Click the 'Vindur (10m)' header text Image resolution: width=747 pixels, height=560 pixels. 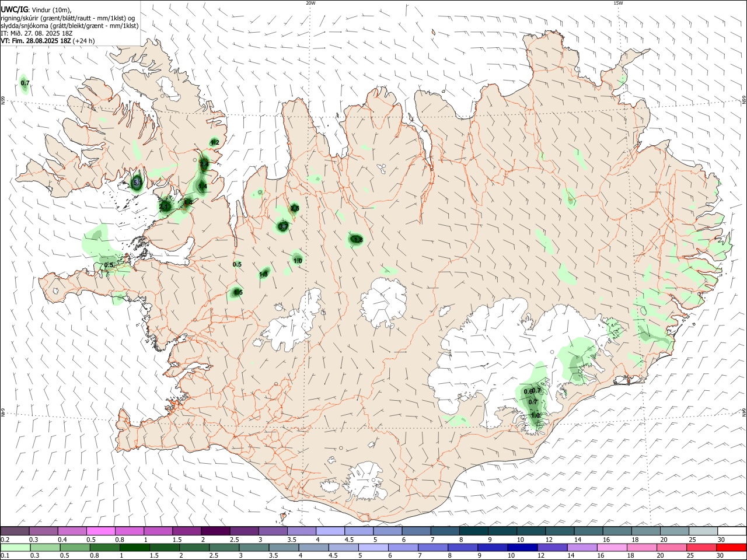coord(50,10)
